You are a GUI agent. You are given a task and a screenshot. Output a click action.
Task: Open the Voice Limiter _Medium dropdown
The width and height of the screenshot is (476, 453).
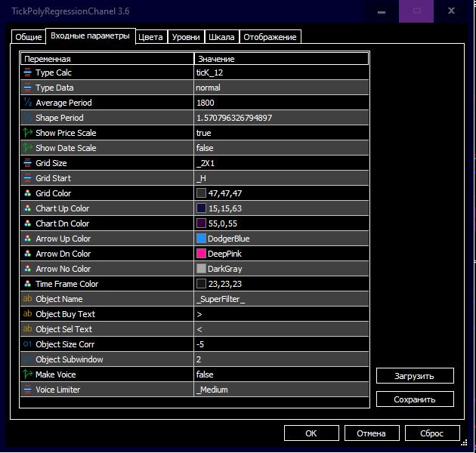[x=281, y=390]
